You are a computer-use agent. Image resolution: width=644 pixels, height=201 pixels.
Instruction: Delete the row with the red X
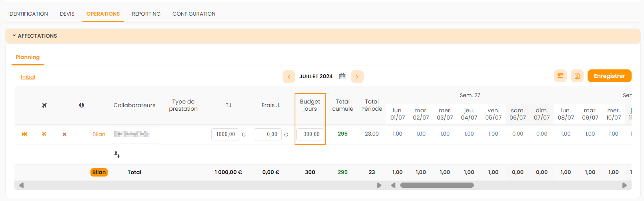64,134
